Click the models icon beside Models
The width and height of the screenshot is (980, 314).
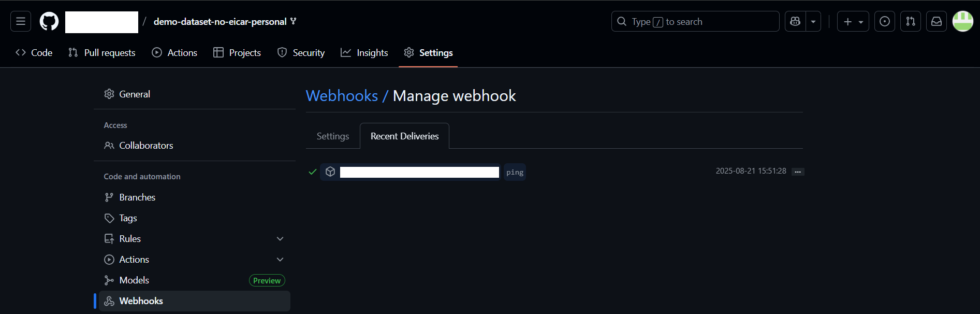pos(109,280)
